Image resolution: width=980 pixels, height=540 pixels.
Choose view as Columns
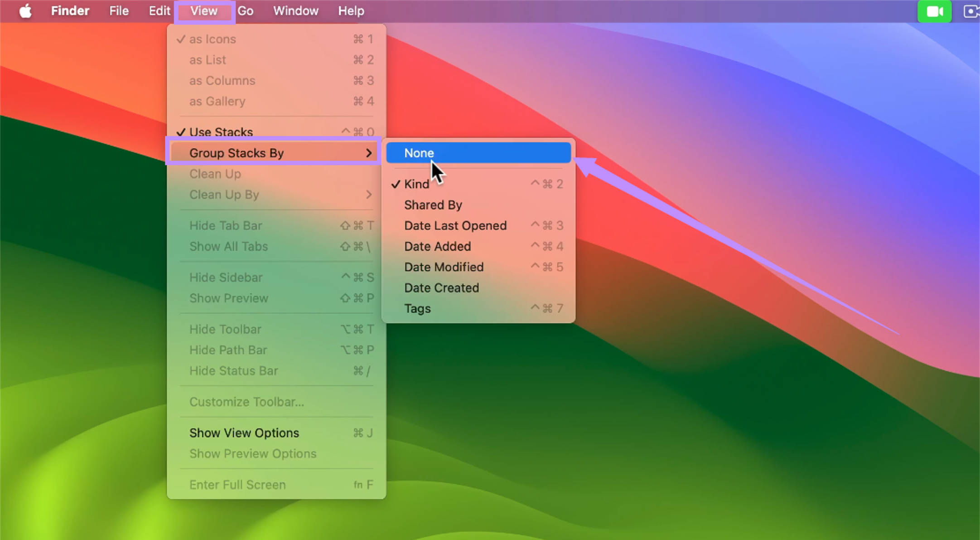pyautogui.click(x=276, y=81)
